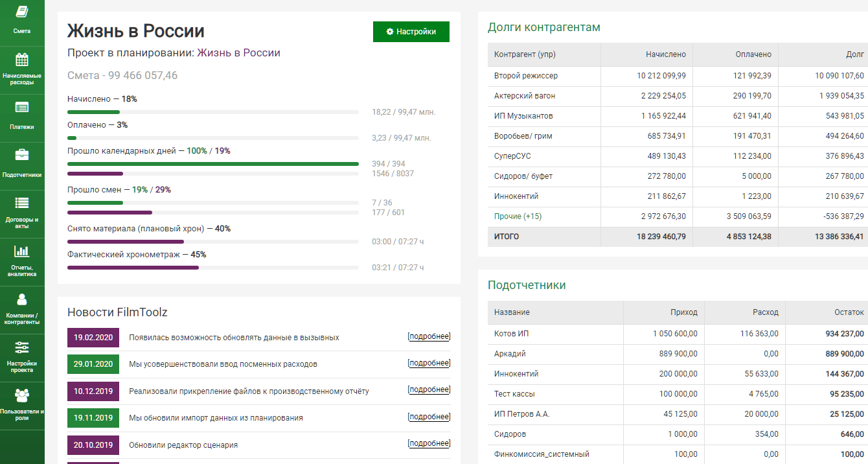
Task: Click the Смета - 99 466 057,46 text
Action: point(122,76)
